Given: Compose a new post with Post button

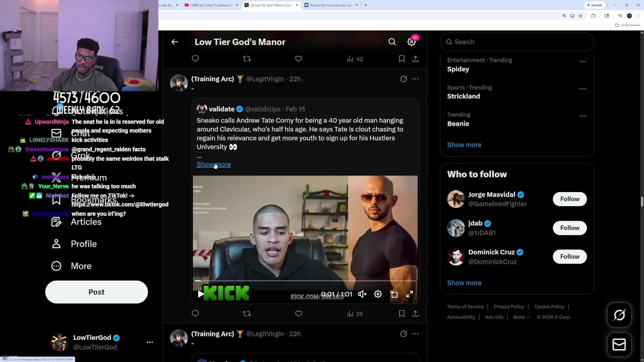Looking at the screenshot, I should coord(97,292).
